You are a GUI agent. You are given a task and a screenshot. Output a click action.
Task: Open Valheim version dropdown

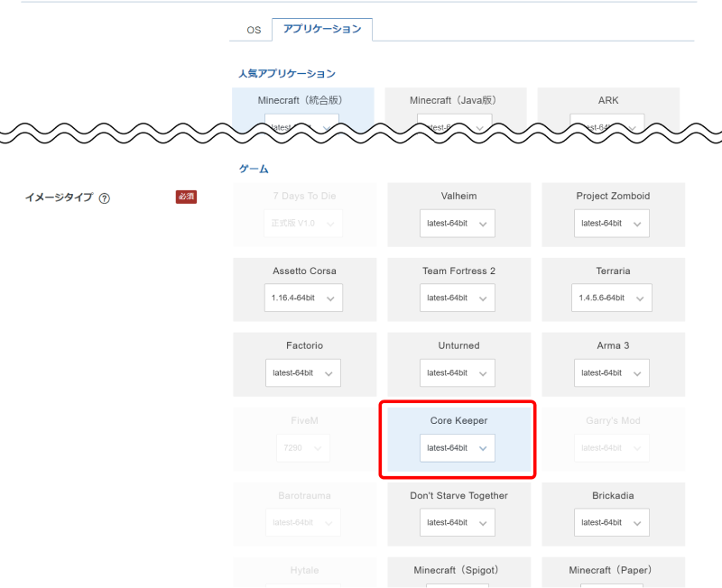458,224
